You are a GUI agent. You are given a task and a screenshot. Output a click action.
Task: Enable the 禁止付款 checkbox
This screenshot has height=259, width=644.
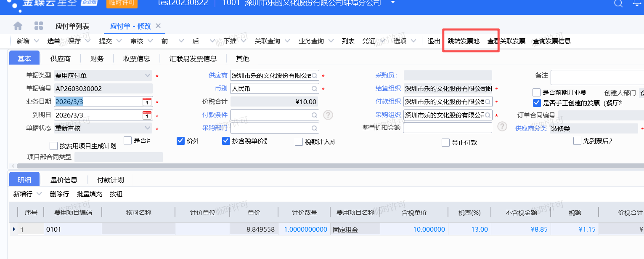(446, 143)
